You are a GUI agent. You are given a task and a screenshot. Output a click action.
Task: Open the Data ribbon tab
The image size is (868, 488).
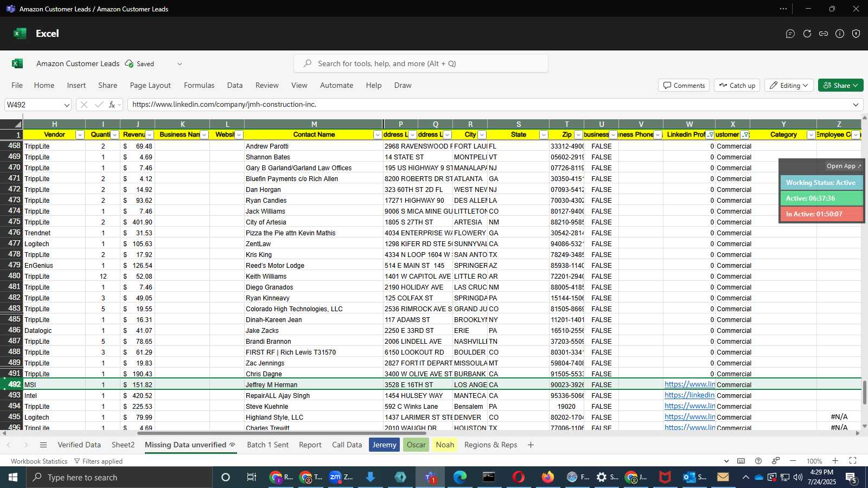click(x=235, y=85)
